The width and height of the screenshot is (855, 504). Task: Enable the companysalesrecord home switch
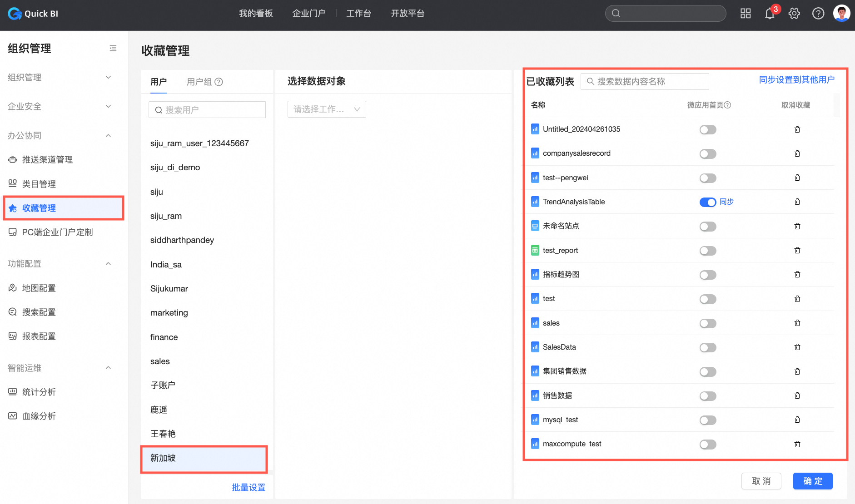pos(708,154)
